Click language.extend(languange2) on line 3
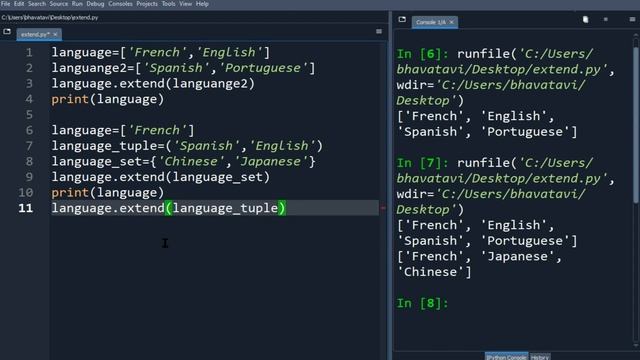The width and height of the screenshot is (640, 360). 153,84
